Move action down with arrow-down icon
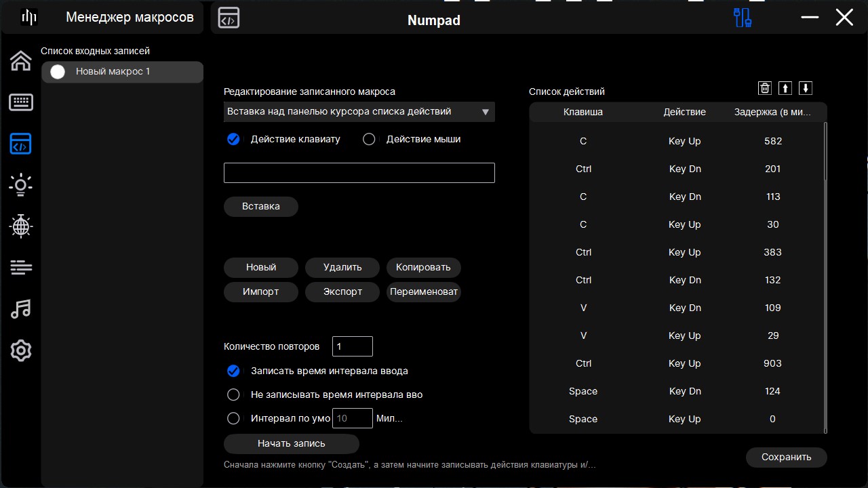Image resolution: width=868 pixels, height=488 pixels. pos(806,88)
